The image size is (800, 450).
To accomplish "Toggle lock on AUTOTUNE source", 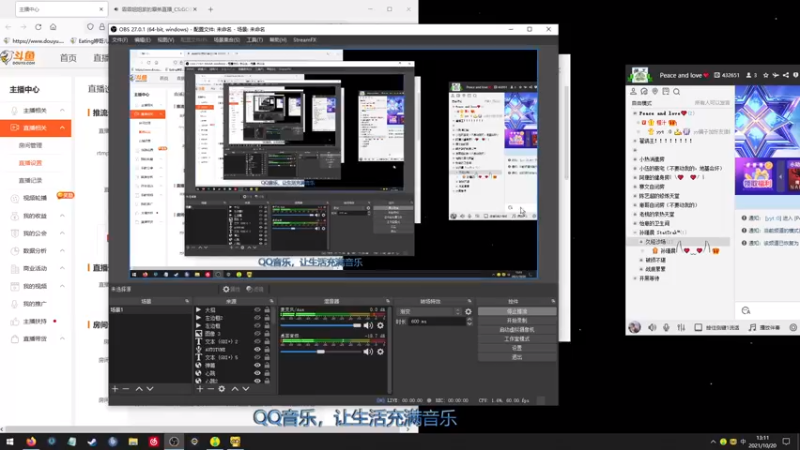I will tap(267, 349).
